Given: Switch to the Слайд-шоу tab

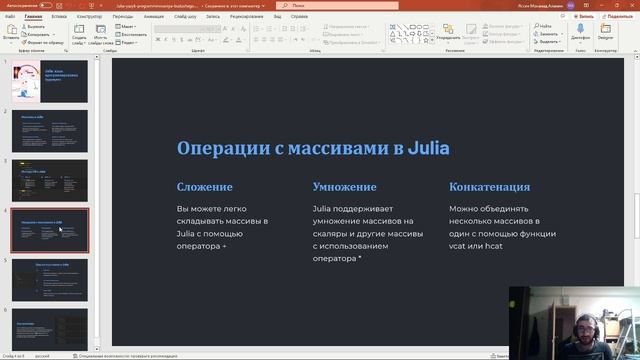Looking at the screenshot, I should point(185,16).
